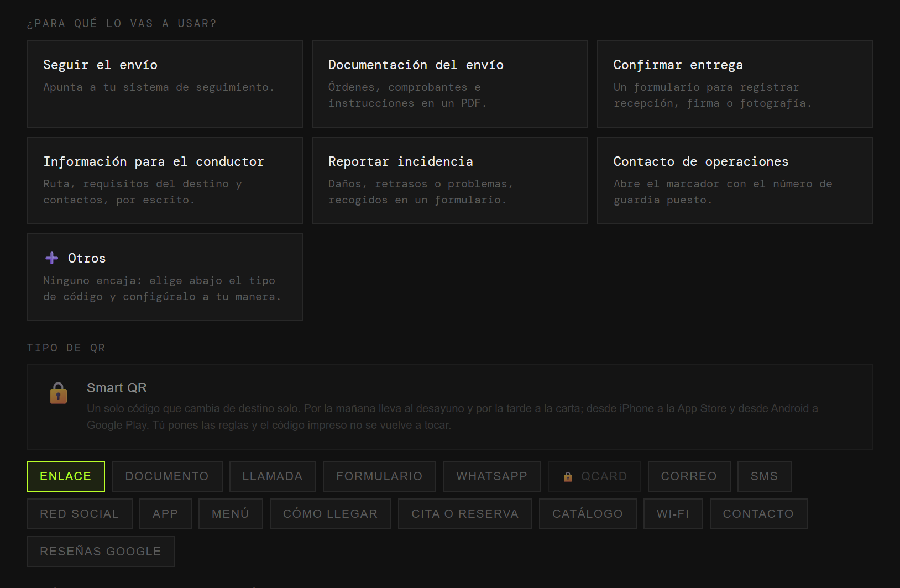The image size is (900, 588).
Task: Click the 'Abre el marcador con el número' description
Action: [x=723, y=192]
